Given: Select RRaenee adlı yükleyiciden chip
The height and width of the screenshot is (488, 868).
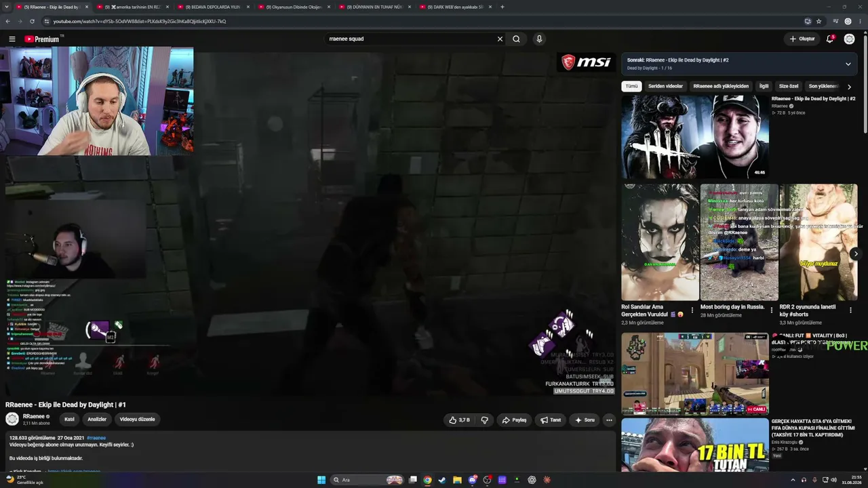Looking at the screenshot, I should (x=721, y=86).
